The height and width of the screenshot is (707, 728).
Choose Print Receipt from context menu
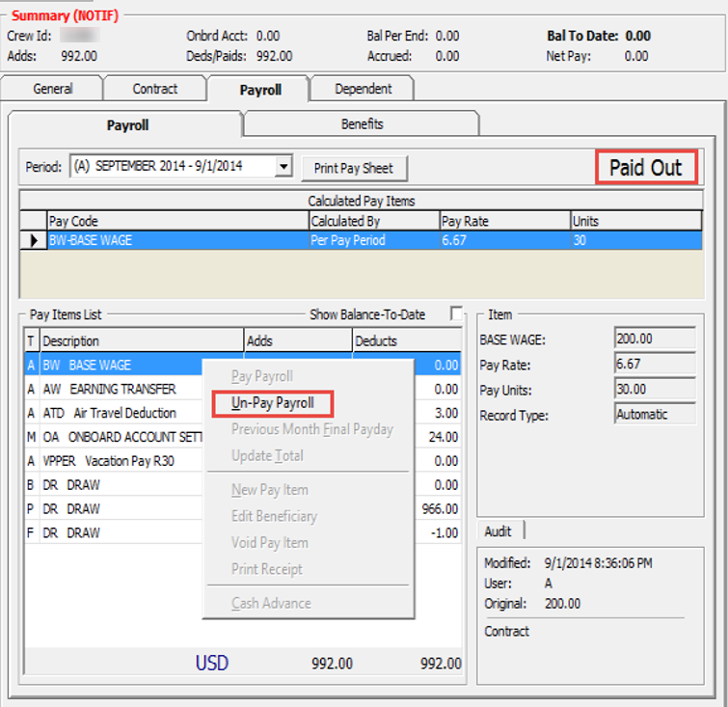(267, 569)
